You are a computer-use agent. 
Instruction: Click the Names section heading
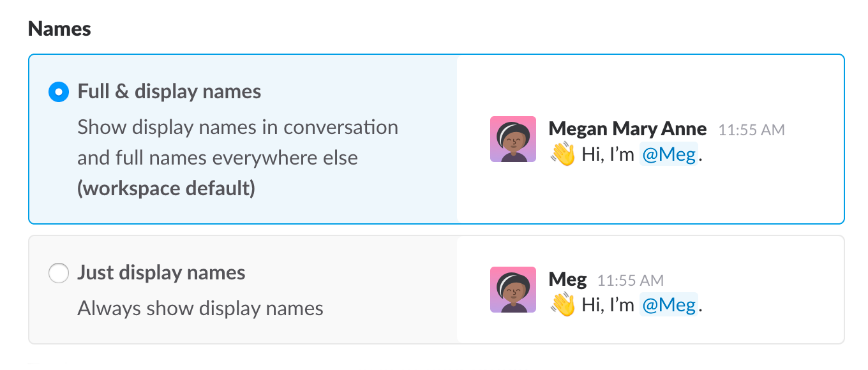(x=59, y=29)
